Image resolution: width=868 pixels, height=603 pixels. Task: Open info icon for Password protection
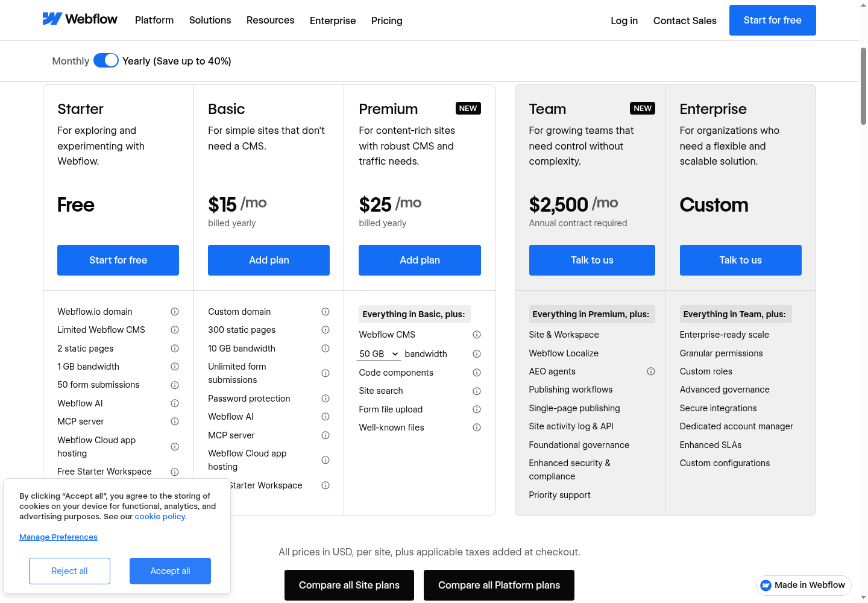[x=325, y=399]
